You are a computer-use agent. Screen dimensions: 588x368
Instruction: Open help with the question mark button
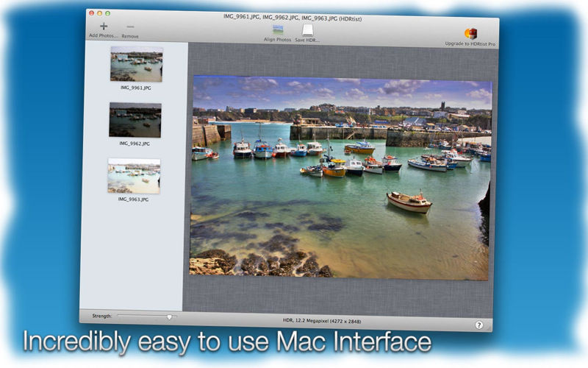coord(479,325)
